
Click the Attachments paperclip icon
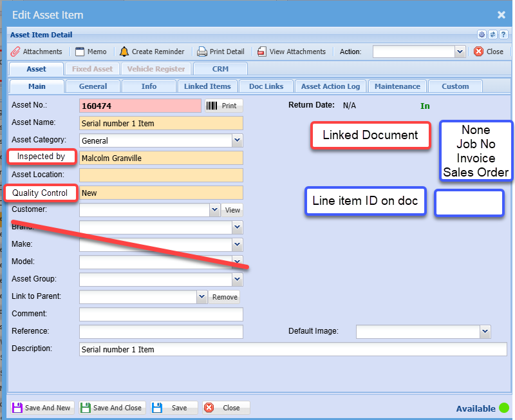tap(15, 52)
